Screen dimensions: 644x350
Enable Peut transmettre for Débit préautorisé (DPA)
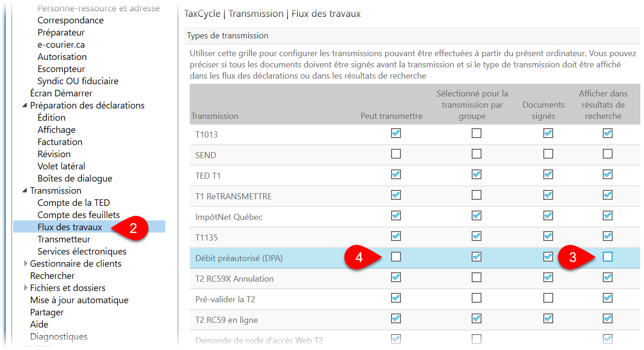(396, 257)
